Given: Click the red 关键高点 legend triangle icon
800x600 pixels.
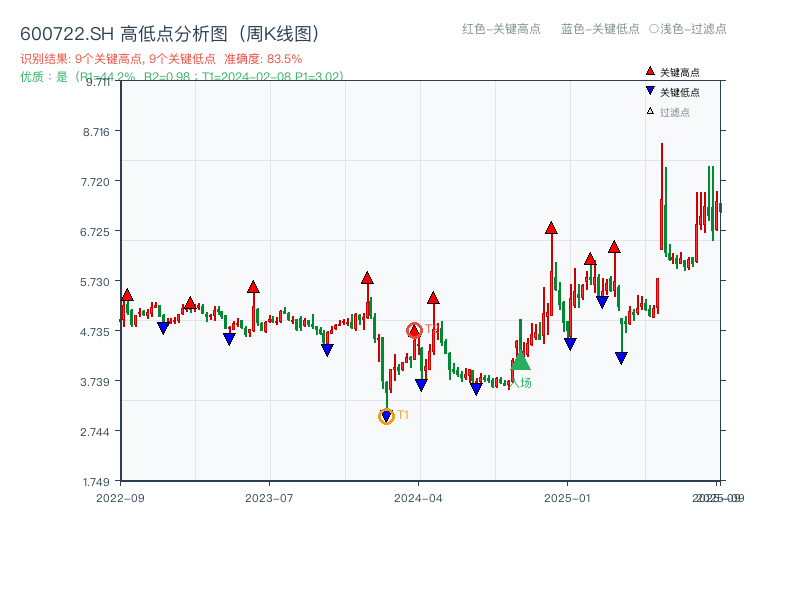Looking at the screenshot, I should tap(648, 71).
